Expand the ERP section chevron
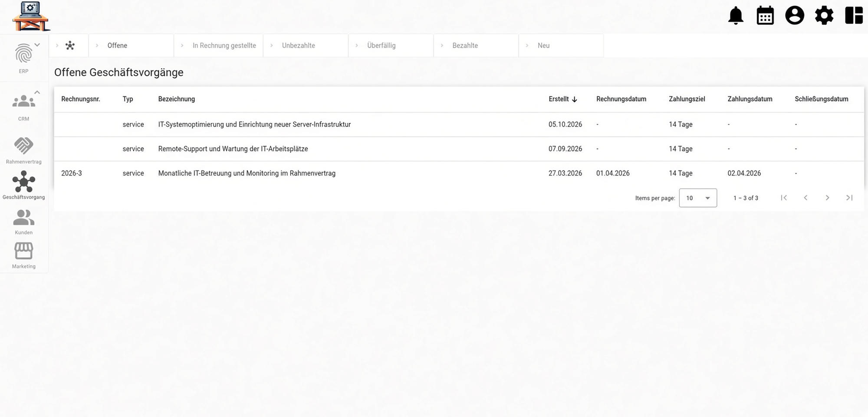 pyautogui.click(x=37, y=45)
